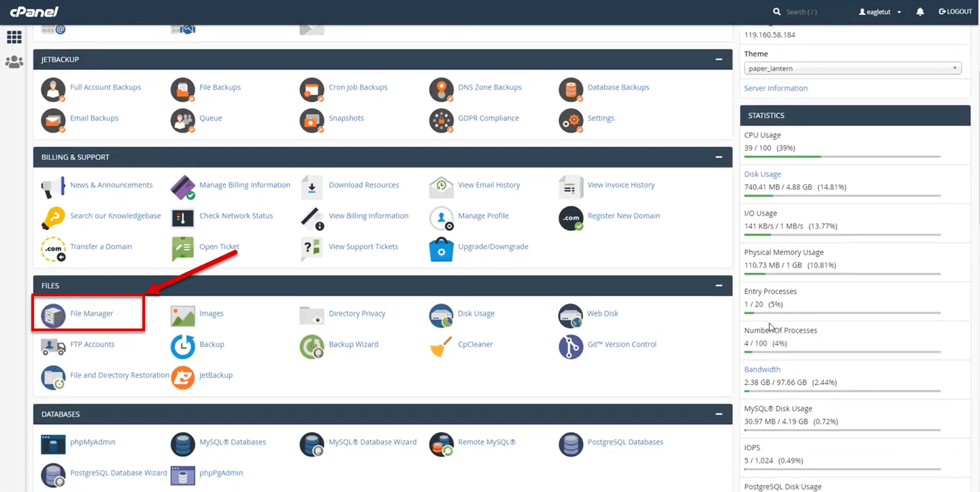980x492 pixels.
Task: Expand the eagletut user menu
Action: click(880, 12)
